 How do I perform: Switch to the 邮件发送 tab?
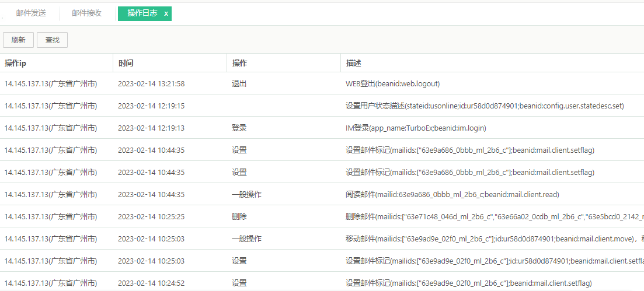(x=30, y=13)
